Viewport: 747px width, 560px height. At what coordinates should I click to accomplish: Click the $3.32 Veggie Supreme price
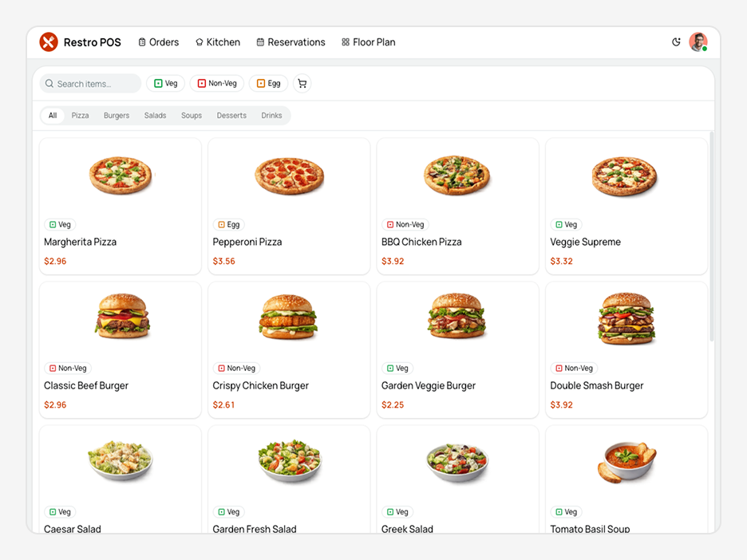[561, 261]
